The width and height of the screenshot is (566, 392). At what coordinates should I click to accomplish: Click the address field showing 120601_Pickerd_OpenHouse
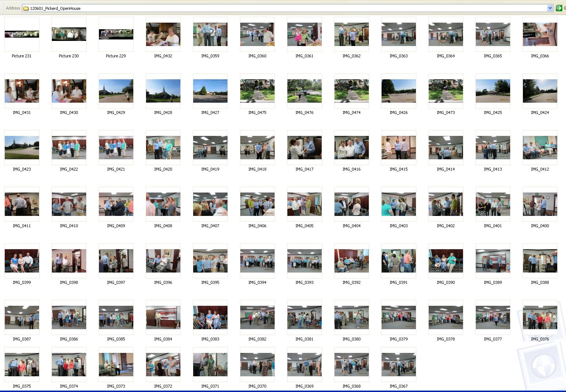(288, 8)
